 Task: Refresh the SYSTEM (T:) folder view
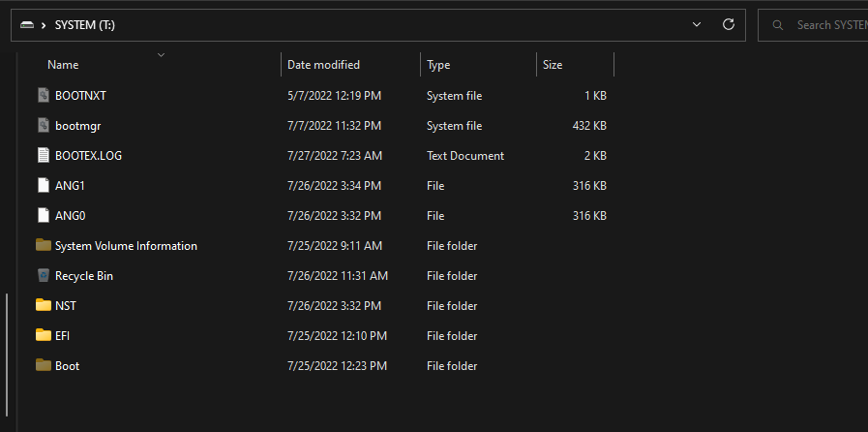point(729,25)
